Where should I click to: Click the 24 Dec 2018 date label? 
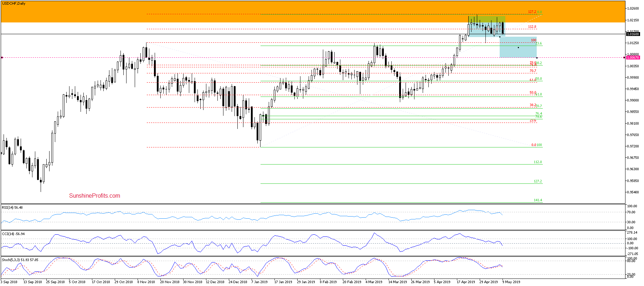click(x=238, y=282)
